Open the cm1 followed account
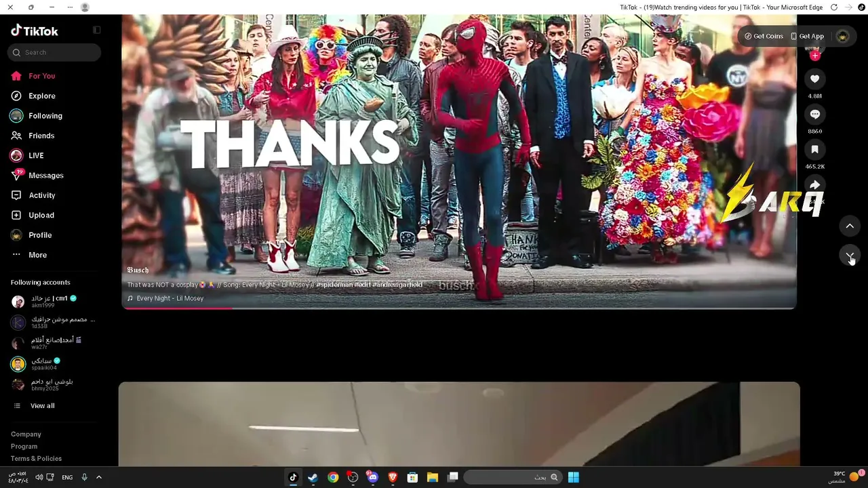The width and height of the screenshot is (868, 488). 44,302
